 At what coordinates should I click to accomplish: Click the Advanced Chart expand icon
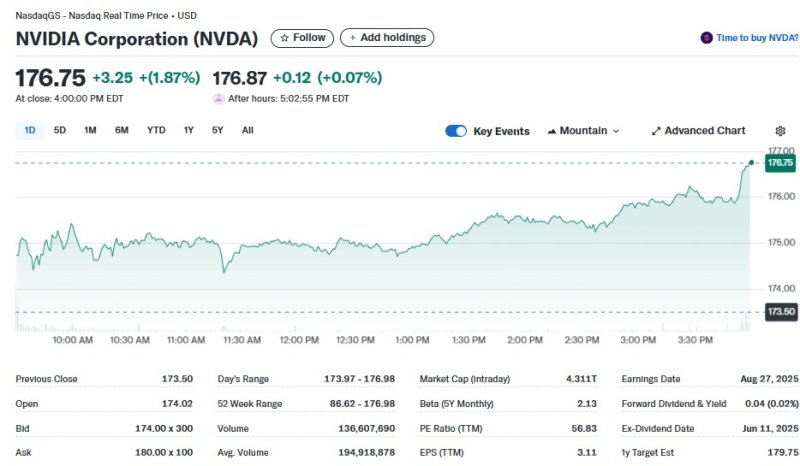click(656, 131)
